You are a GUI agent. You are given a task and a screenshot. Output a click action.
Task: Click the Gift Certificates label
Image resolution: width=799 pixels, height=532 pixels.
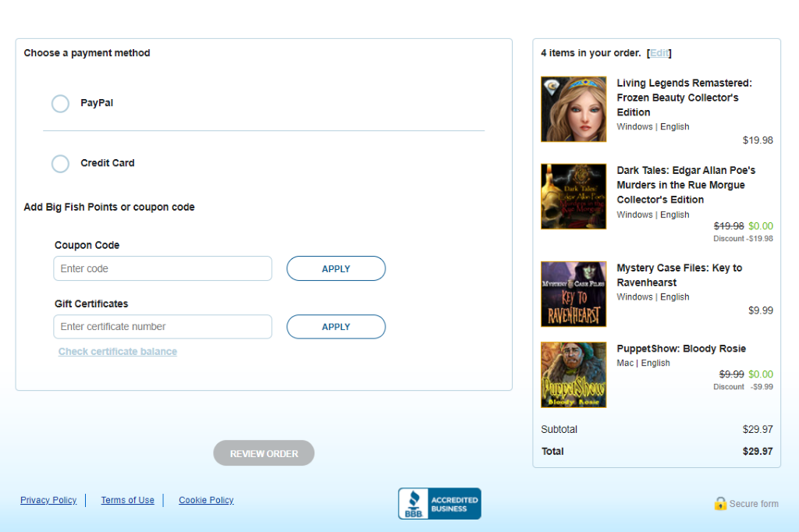91,303
